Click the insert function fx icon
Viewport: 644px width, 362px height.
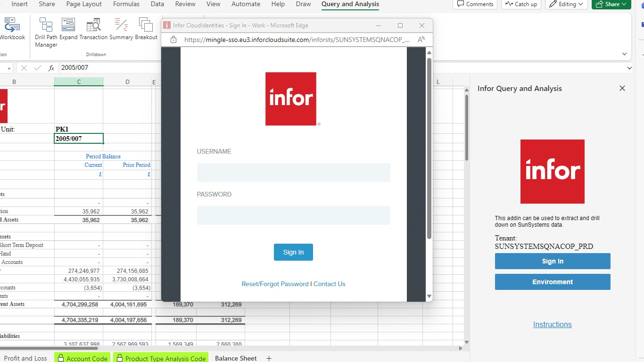51,68
